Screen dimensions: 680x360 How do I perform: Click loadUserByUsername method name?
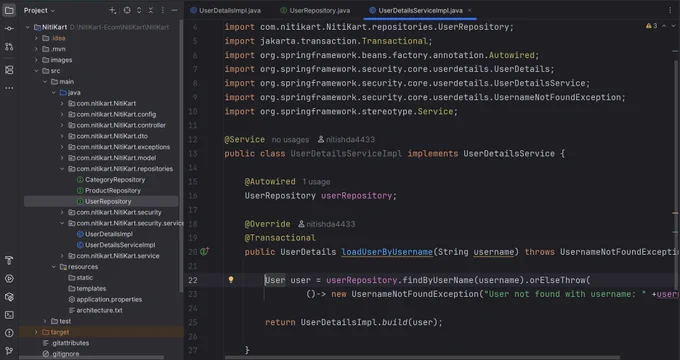pyautogui.click(x=387, y=252)
